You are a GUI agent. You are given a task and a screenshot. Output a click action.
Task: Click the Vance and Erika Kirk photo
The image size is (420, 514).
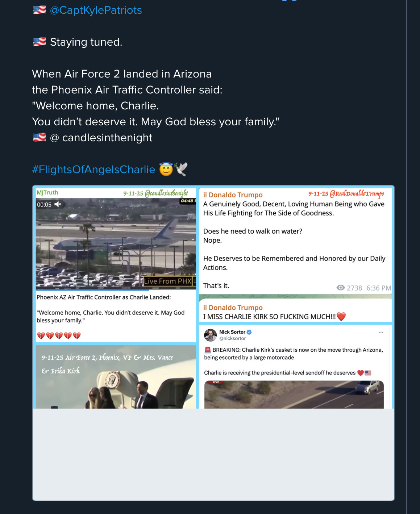pyautogui.click(x=116, y=377)
